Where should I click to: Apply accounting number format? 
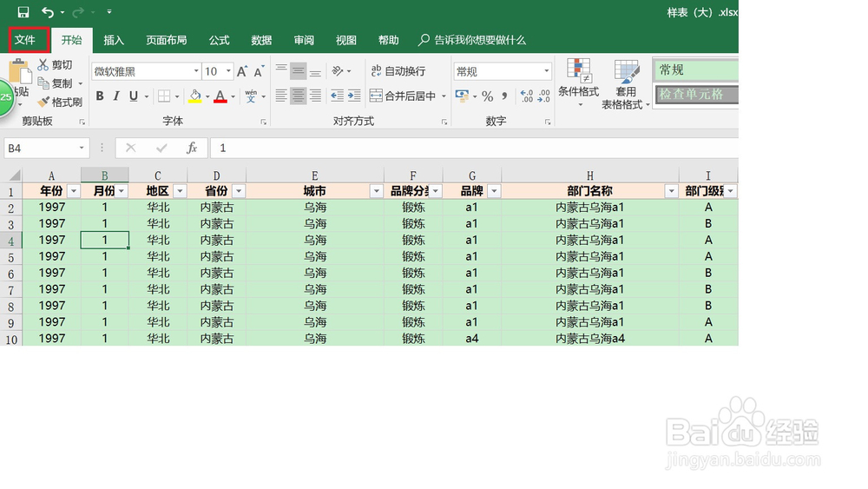click(x=462, y=96)
